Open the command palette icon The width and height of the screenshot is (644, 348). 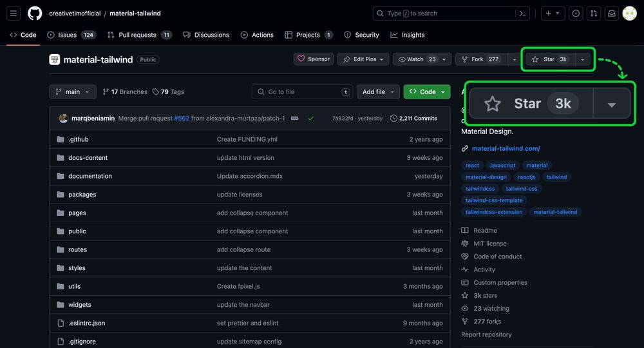(x=523, y=14)
